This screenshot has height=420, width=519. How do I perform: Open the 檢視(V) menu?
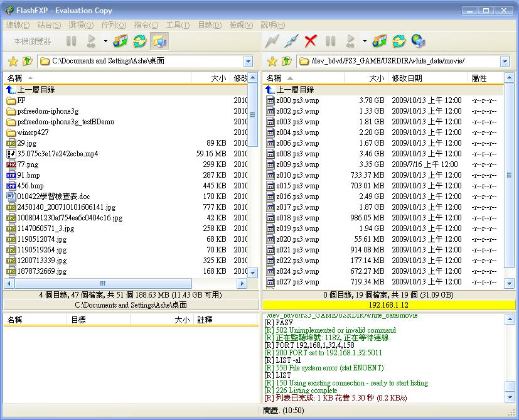coord(241,25)
